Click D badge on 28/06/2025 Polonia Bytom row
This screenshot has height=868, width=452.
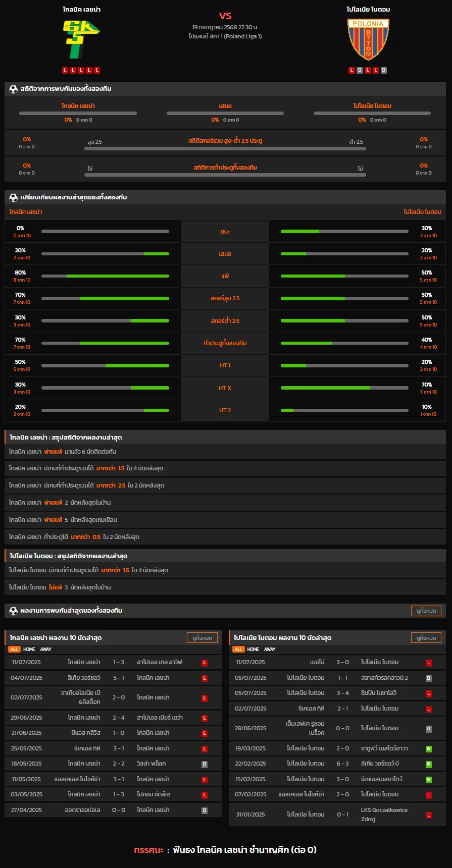coord(428,729)
